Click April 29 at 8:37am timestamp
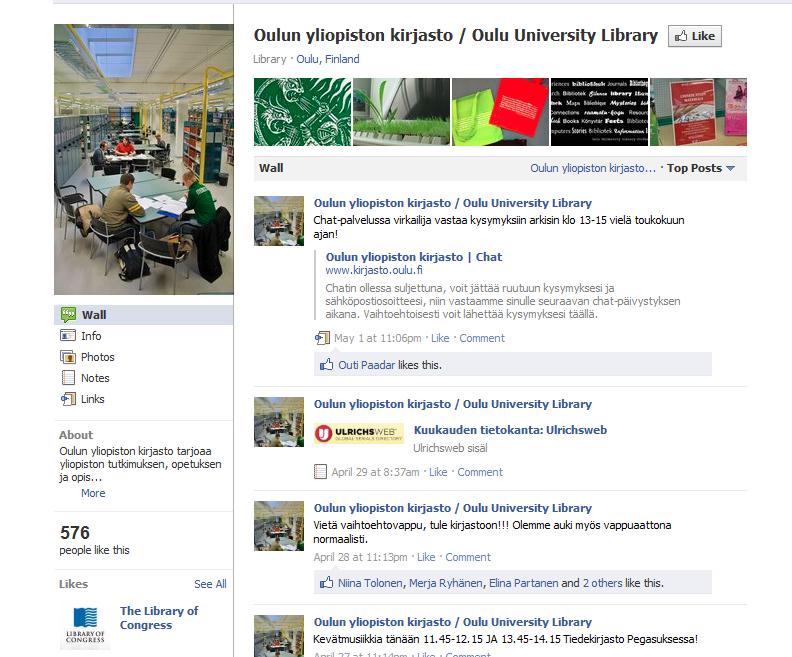 point(375,472)
